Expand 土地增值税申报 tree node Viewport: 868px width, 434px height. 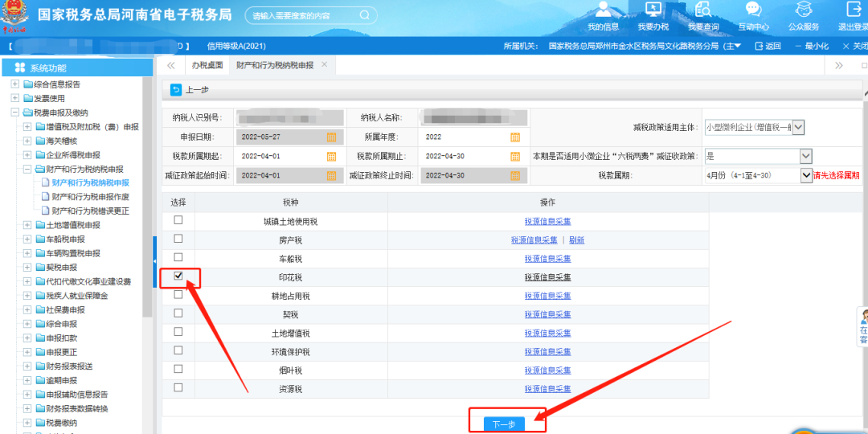click(27, 225)
